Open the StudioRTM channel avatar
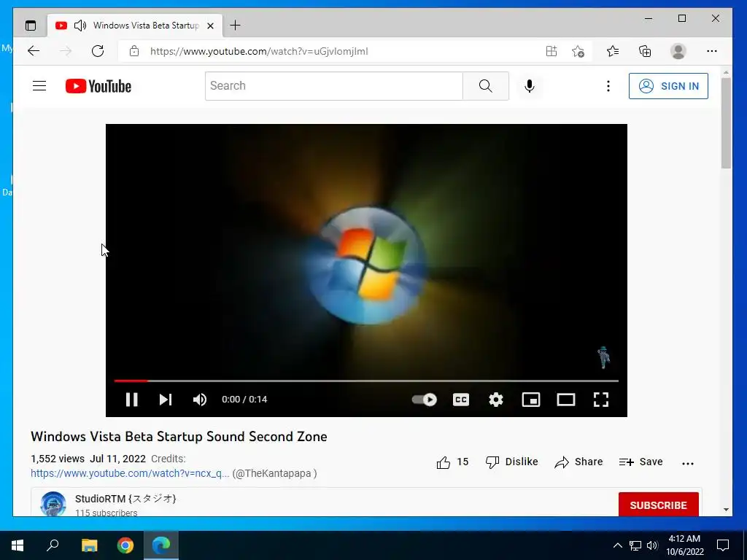 [53, 504]
